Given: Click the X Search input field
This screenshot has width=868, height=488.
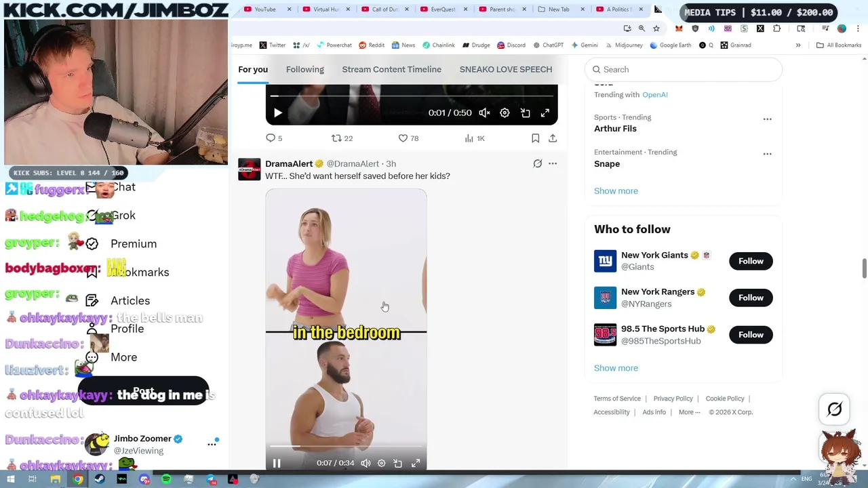Looking at the screenshot, I should pos(684,69).
